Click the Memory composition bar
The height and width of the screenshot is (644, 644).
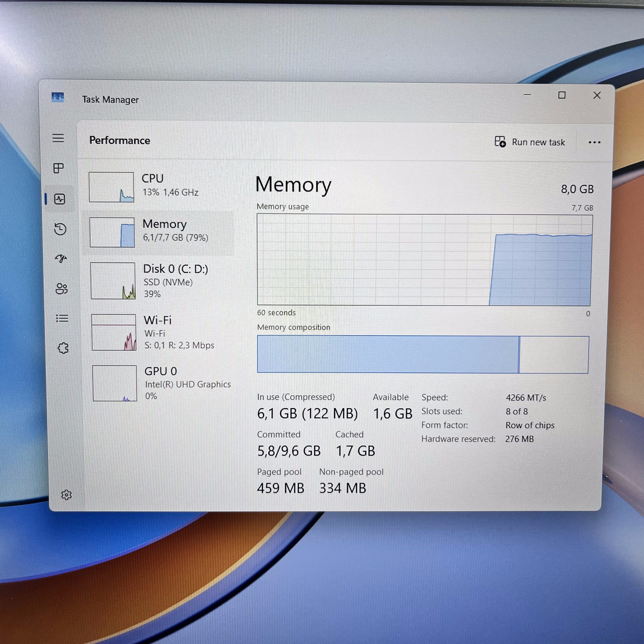422,354
